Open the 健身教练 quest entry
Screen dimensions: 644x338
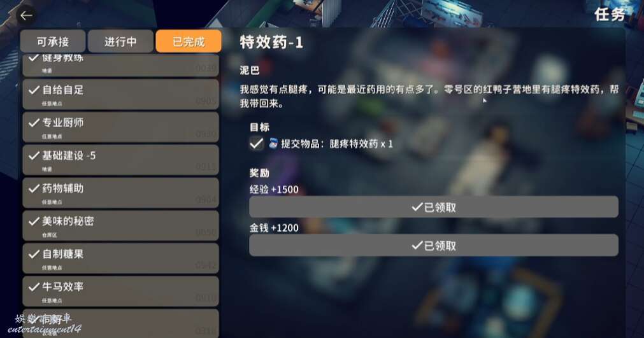point(121,65)
